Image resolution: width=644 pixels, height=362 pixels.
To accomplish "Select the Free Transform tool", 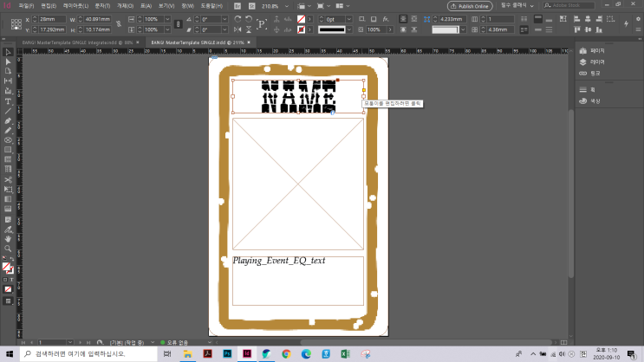I will coord(8,189).
